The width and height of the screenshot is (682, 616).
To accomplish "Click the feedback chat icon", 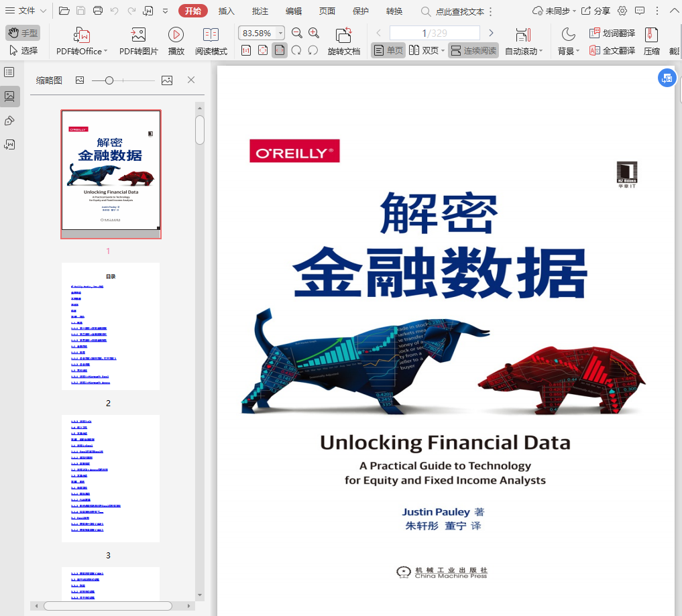I will [639, 11].
